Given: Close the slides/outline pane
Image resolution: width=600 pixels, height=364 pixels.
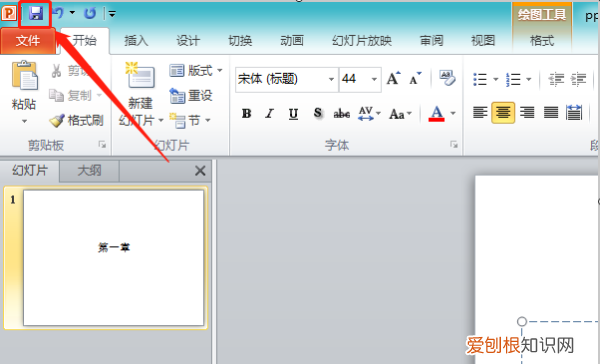Looking at the screenshot, I should pos(200,171).
